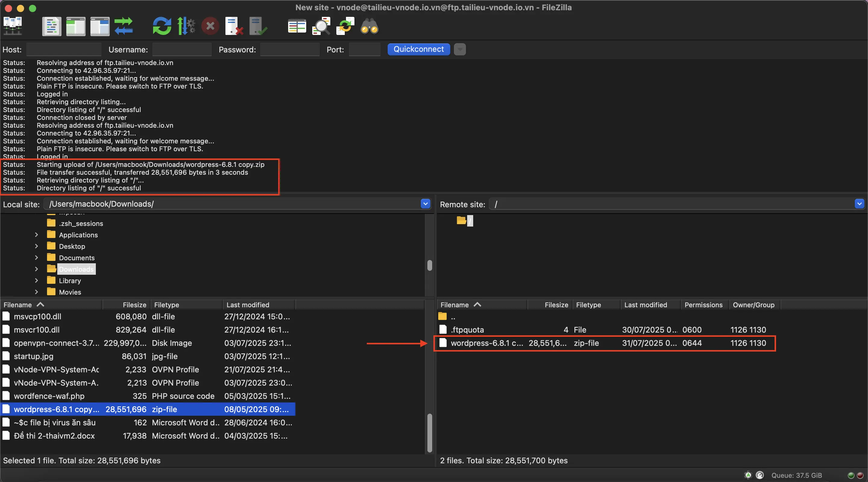Expand the Library folder in local tree
This screenshot has height=482, width=868.
[36, 280]
